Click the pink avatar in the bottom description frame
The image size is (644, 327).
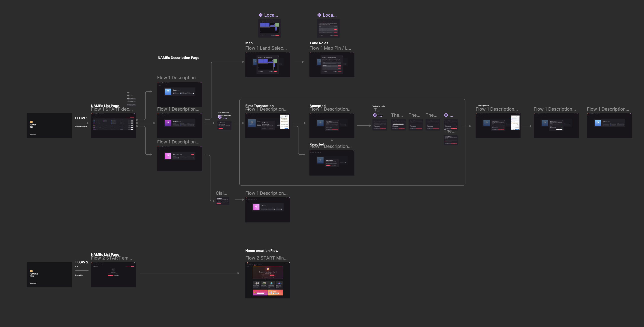168,156
